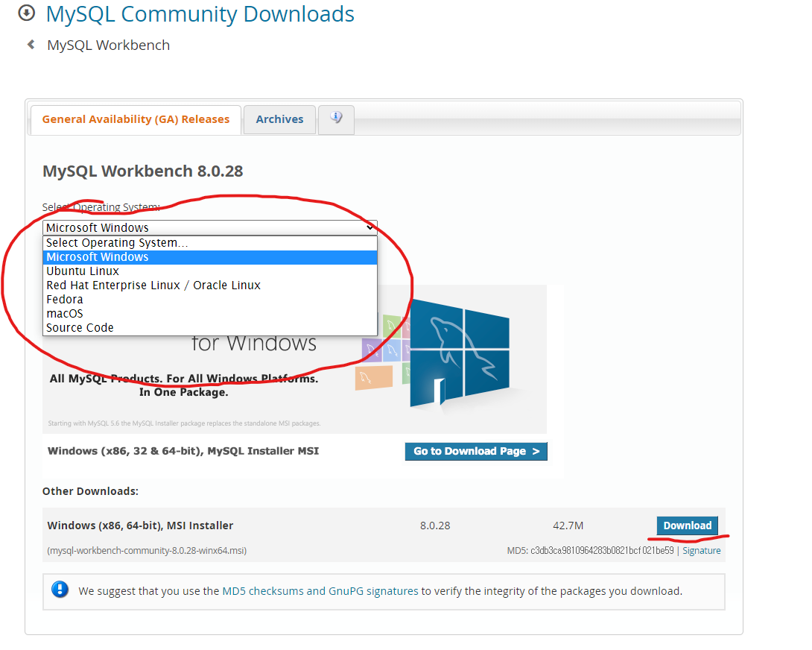
Task: Click the mysql-workbench-community-8.0.28-winx64.msi file name
Action: coord(147,550)
